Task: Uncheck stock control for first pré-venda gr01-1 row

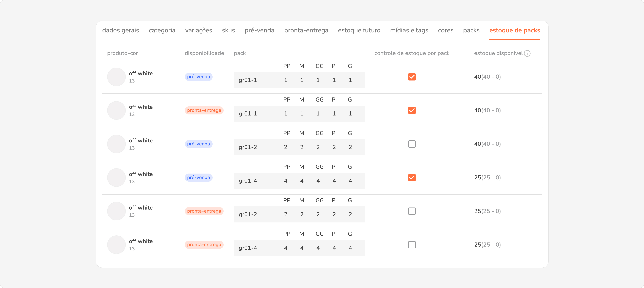Action: click(x=412, y=77)
